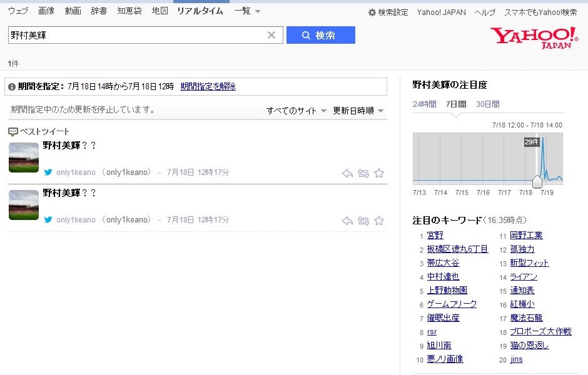
Task: Open keyword 岡野工業
Action: pos(527,235)
